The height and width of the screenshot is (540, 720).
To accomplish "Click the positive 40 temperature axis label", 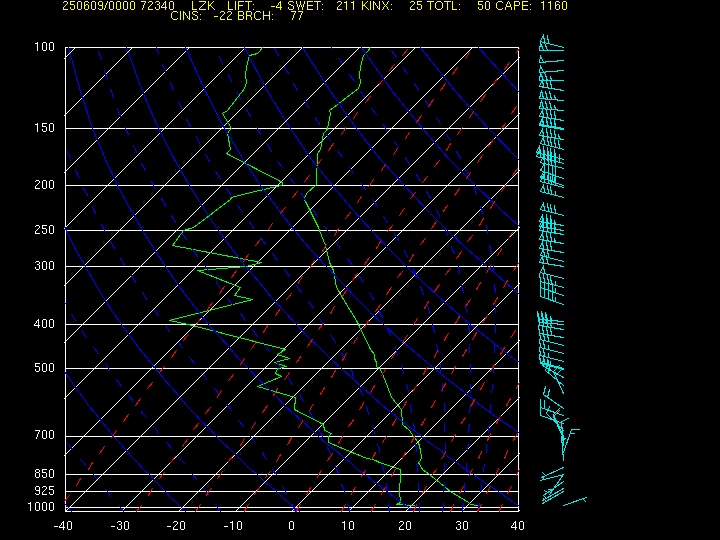I will (518, 526).
